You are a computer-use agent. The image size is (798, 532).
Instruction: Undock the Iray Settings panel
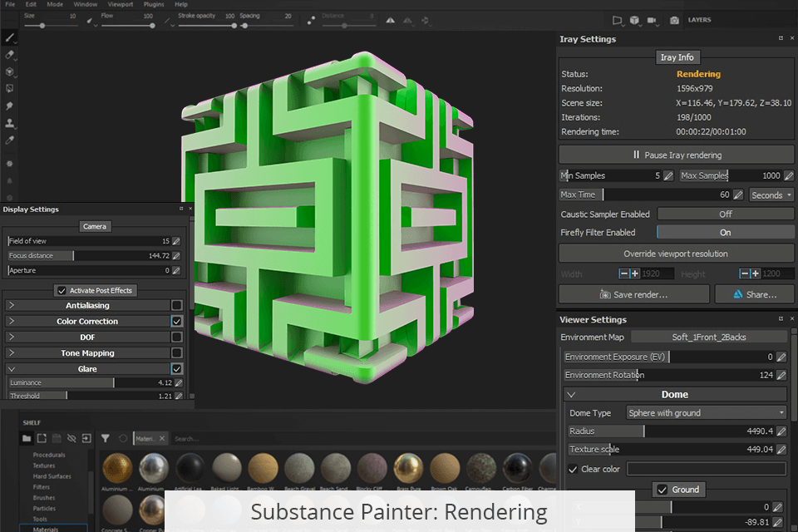781,38
